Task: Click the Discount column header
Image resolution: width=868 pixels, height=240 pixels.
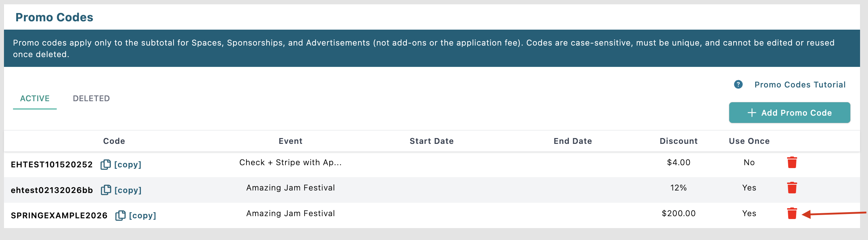Action: pyautogui.click(x=678, y=141)
